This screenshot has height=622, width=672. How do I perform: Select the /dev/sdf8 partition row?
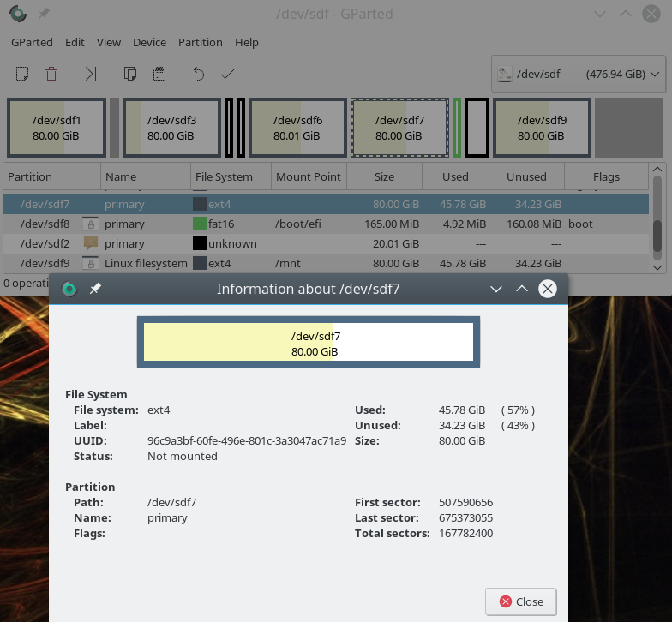[x=326, y=224]
